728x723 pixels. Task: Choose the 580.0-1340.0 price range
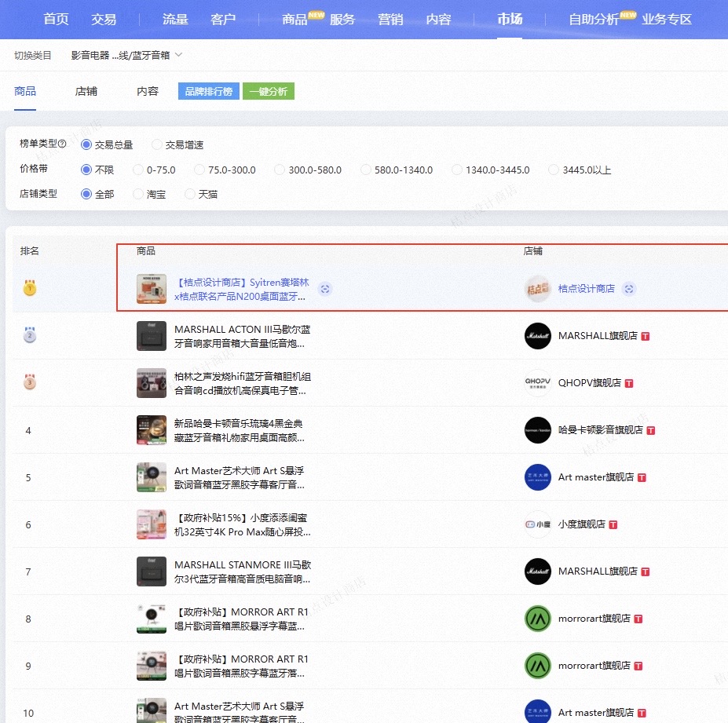[366, 170]
